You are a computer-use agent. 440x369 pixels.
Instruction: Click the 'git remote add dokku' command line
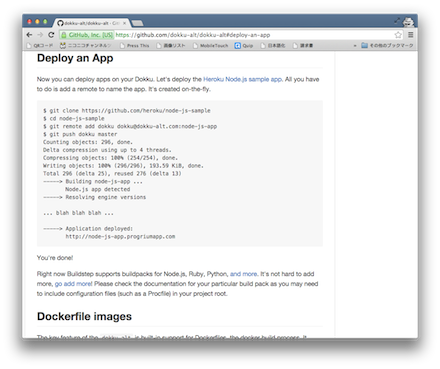(x=130, y=126)
